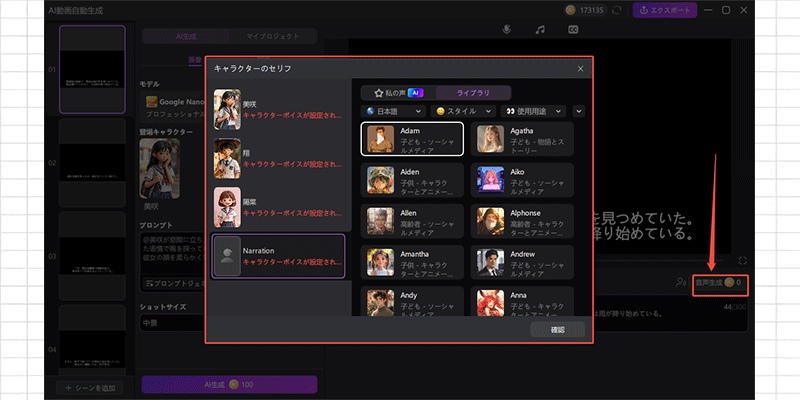The height and width of the screenshot is (400, 800).
Task: Expand more filters with the chevron button
Action: [579, 111]
